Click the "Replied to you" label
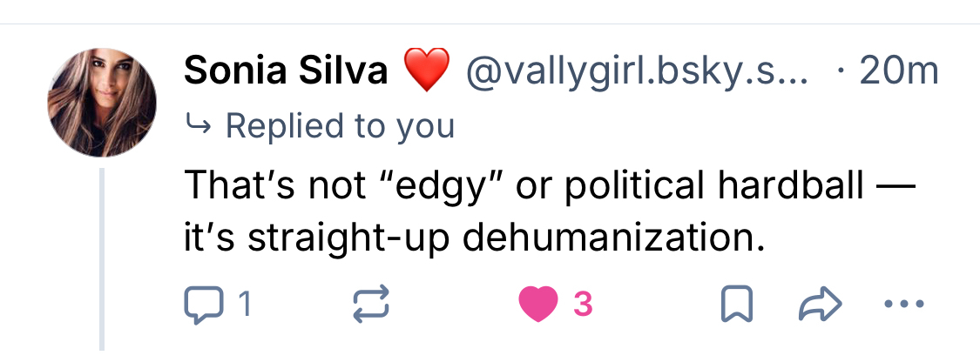This screenshot has width=980, height=362. [340, 127]
